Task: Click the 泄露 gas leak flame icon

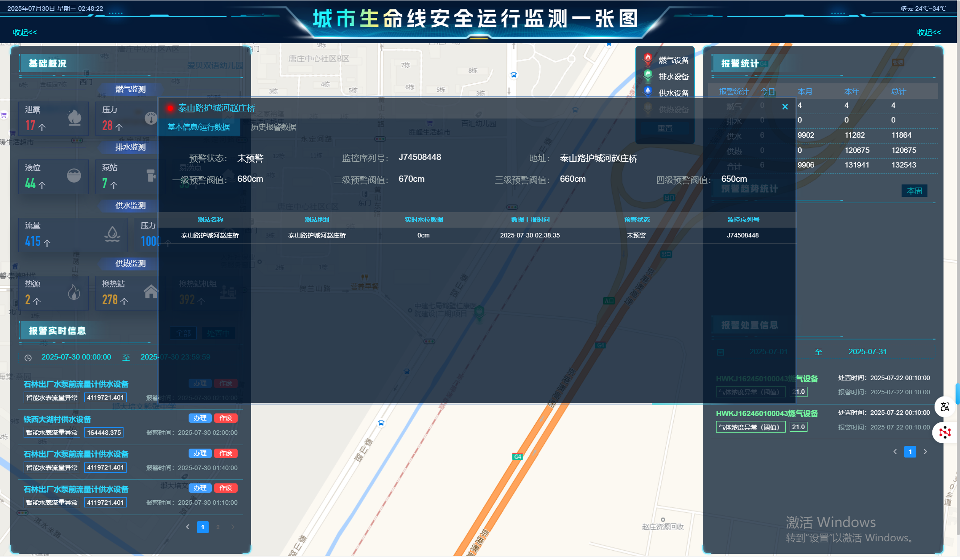Action: pos(74,118)
